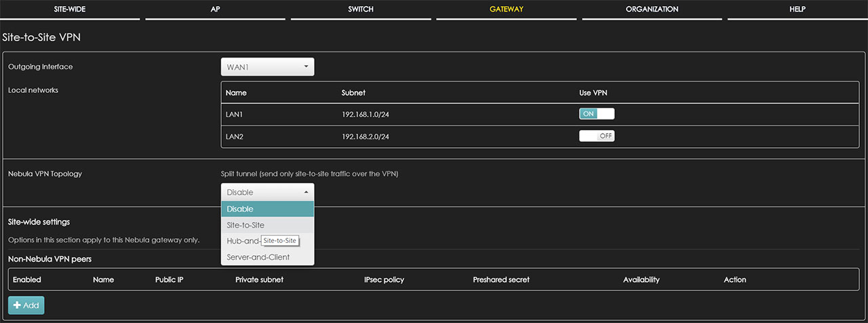
Task: Open the AP menu
Action: coord(216,9)
